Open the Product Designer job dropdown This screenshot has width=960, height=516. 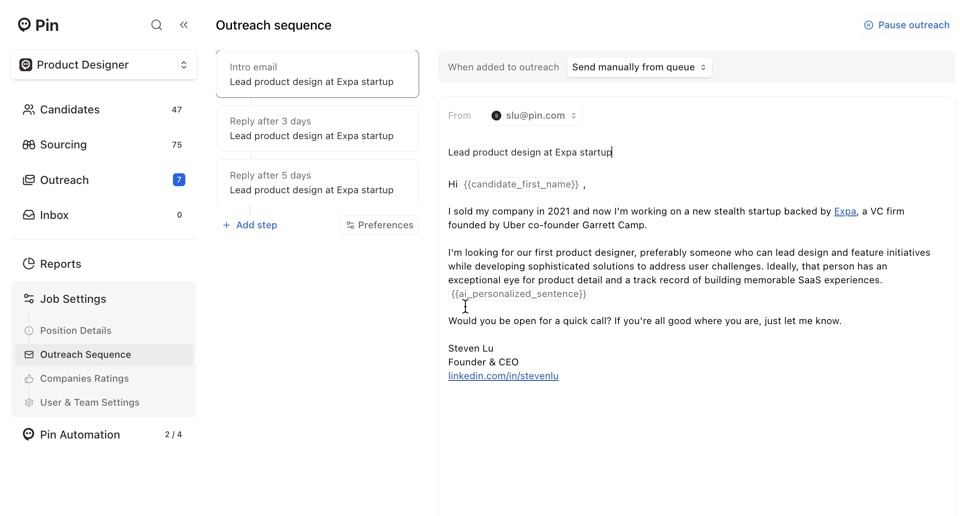(x=104, y=65)
